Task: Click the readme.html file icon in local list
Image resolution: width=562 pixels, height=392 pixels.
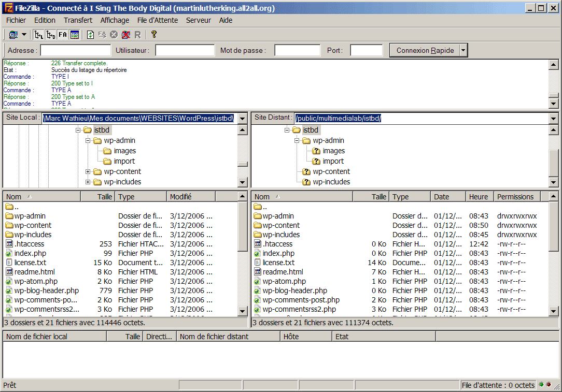Action: 9,272
